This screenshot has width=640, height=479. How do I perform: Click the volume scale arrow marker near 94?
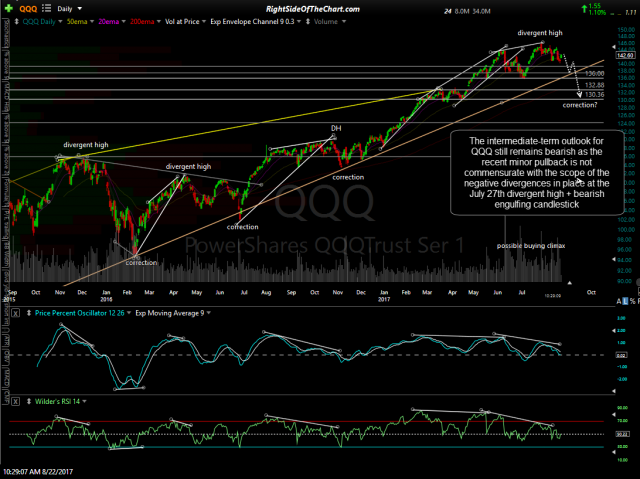(x=613, y=259)
